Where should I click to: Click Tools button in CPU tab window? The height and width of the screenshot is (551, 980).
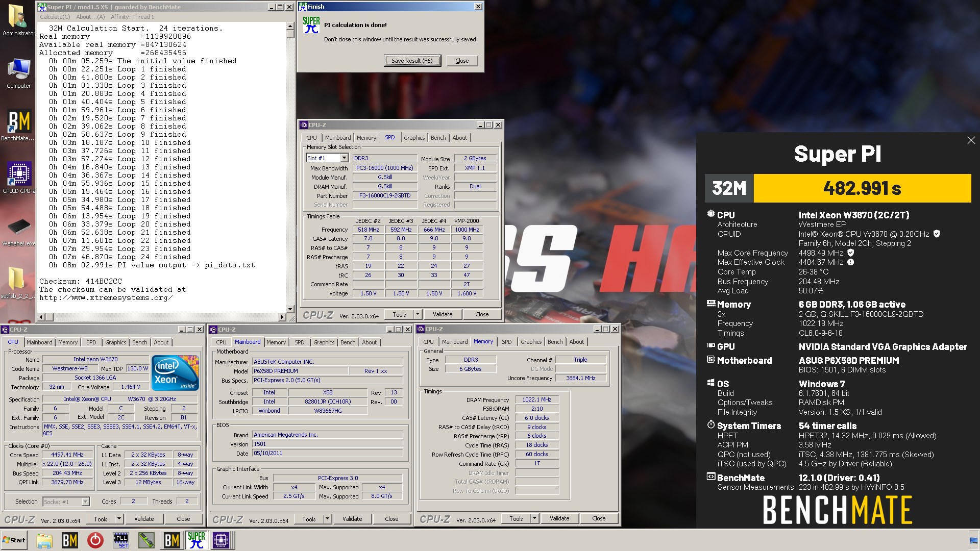pyautogui.click(x=101, y=519)
